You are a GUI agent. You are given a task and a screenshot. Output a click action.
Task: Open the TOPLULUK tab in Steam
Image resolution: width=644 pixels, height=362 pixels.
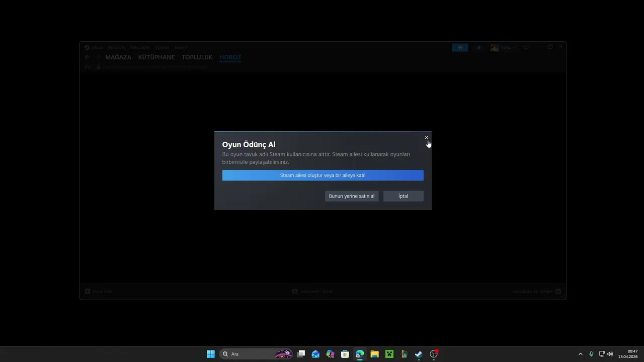197,57
